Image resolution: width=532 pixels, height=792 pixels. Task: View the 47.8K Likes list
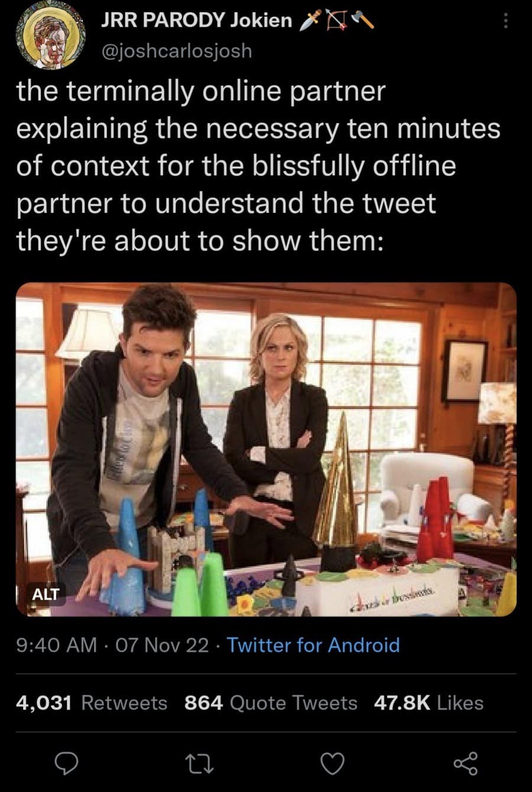pos(429,703)
